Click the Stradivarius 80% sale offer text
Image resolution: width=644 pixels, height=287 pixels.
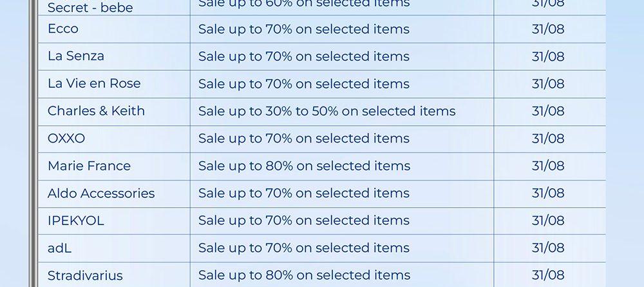pos(304,275)
